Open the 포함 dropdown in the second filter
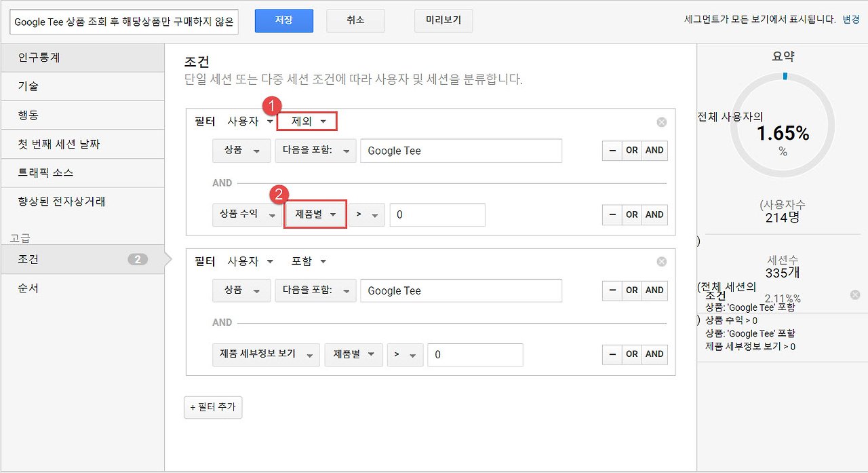Image resolution: width=868 pixels, height=473 pixels. (x=309, y=261)
